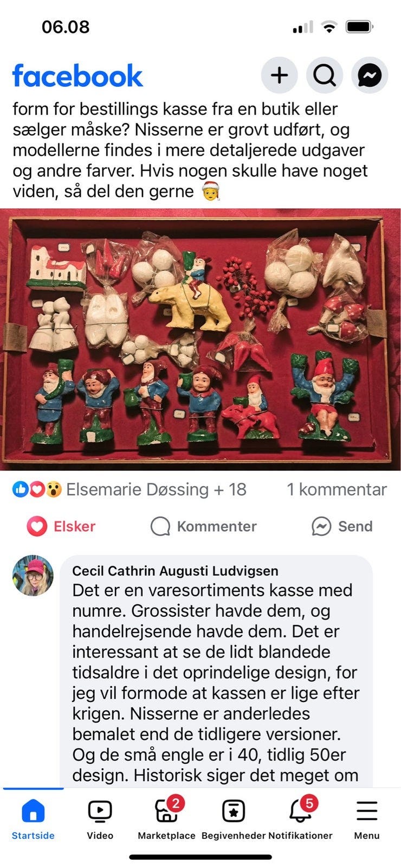Open the search magnifier icon
Screen dimensions: 401x868
pos(325,75)
